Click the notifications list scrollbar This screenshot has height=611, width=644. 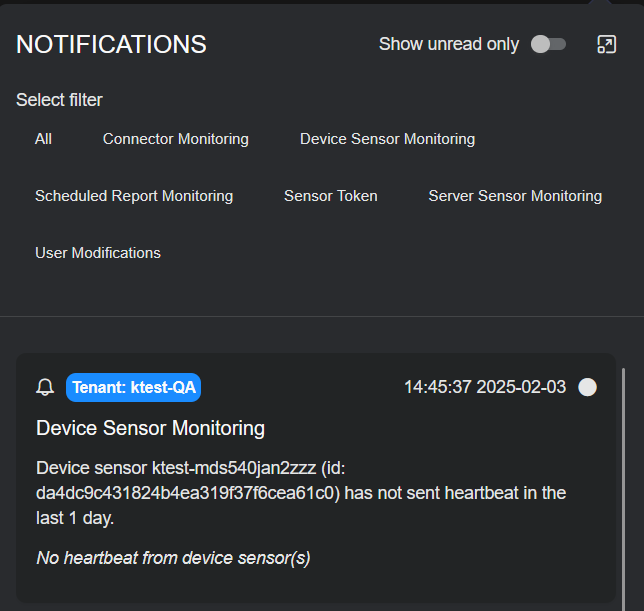[623, 480]
